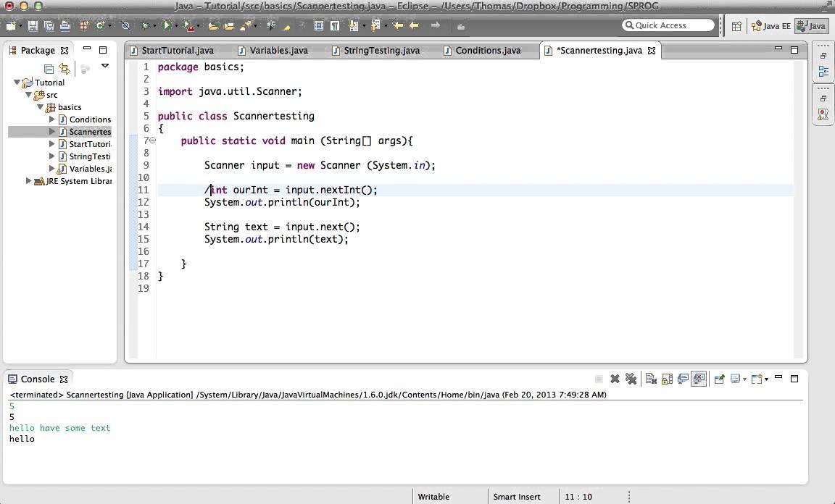Click the Back navigation arrow
Screen dimensions: 835x504
[414, 25]
